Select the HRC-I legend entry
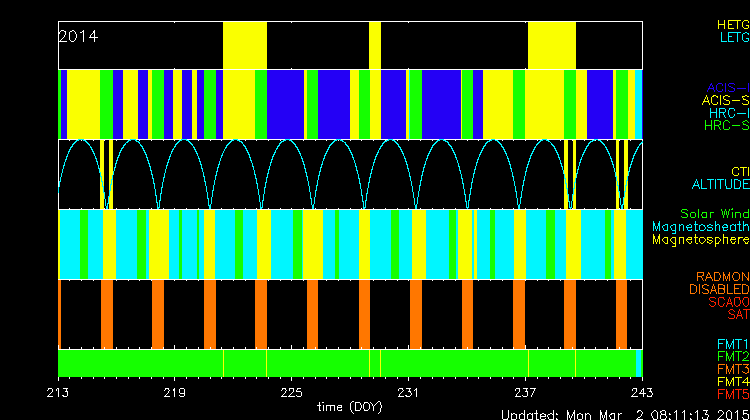 pyautogui.click(x=728, y=113)
